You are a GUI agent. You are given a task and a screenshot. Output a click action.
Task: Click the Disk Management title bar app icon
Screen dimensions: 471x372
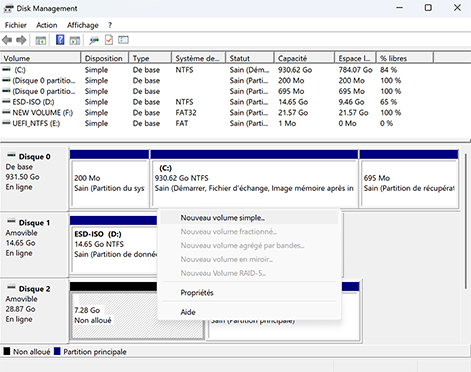(8, 9)
